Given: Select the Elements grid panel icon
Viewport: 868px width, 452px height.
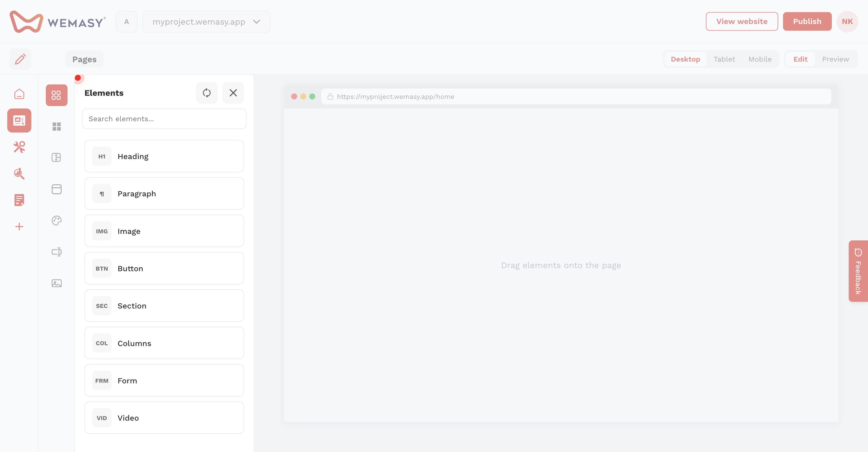Looking at the screenshot, I should (x=57, y=95).
